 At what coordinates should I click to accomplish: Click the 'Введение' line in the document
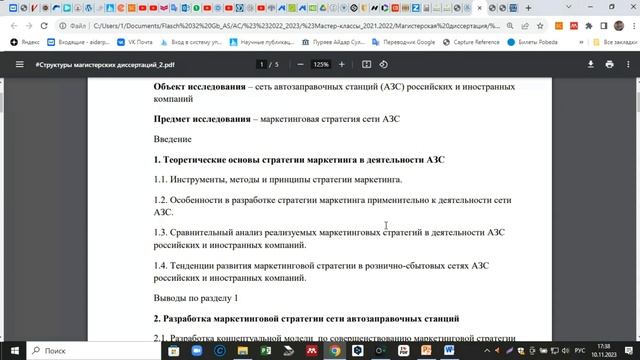172,139
